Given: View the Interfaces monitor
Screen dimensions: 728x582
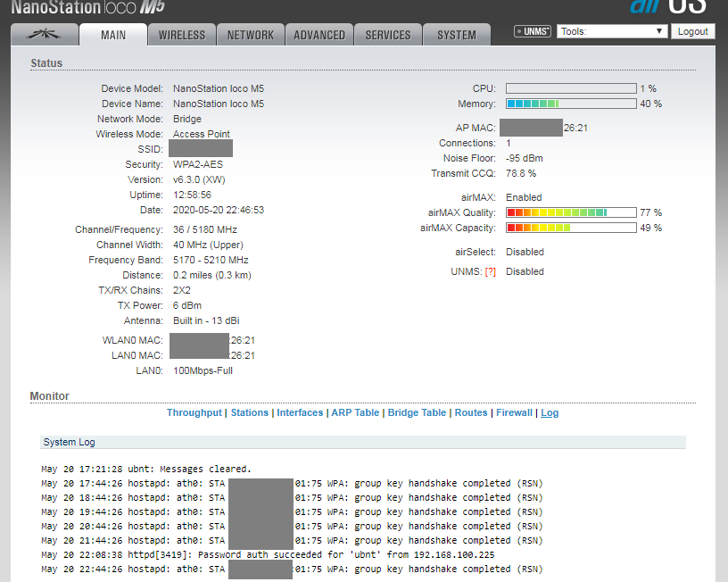Looking at the screenshot, I should point(300,412).
